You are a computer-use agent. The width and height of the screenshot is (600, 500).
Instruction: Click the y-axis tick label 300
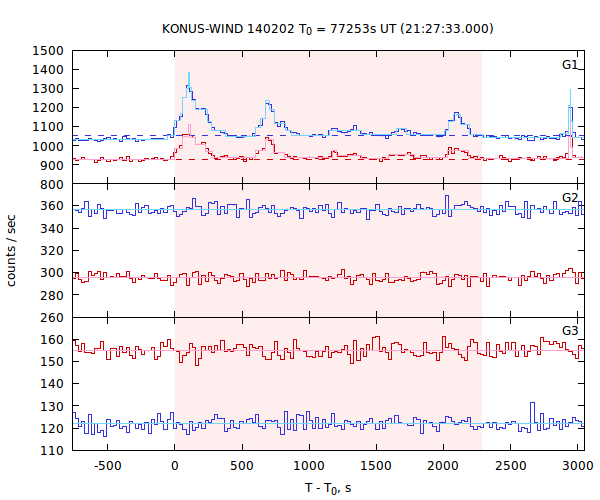(52, 273)
